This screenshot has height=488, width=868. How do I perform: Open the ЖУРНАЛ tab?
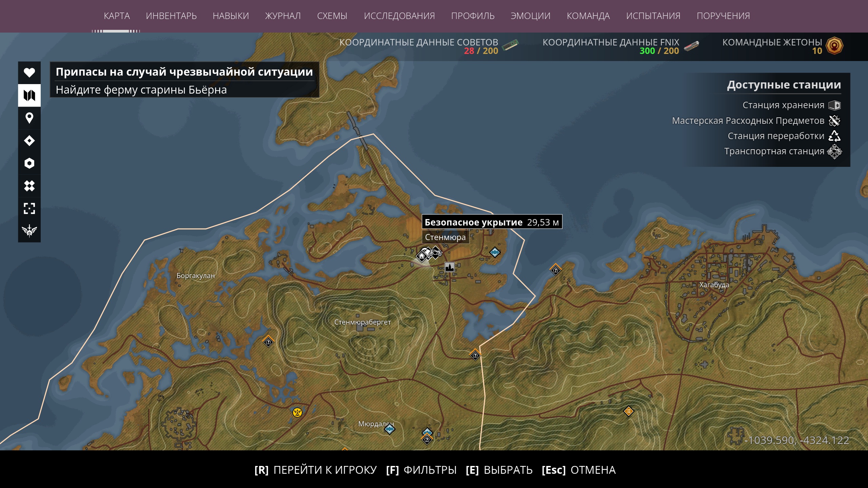point(283,16)
